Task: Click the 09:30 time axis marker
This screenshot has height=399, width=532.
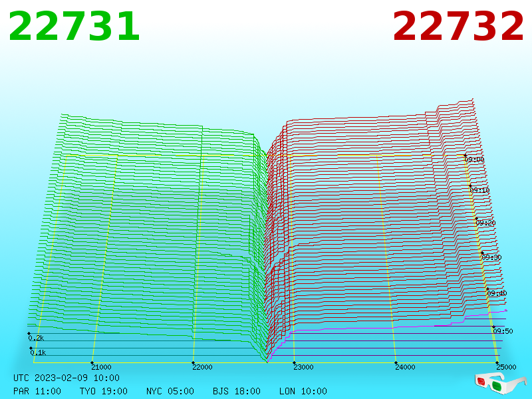Action: tap(491, 257)
